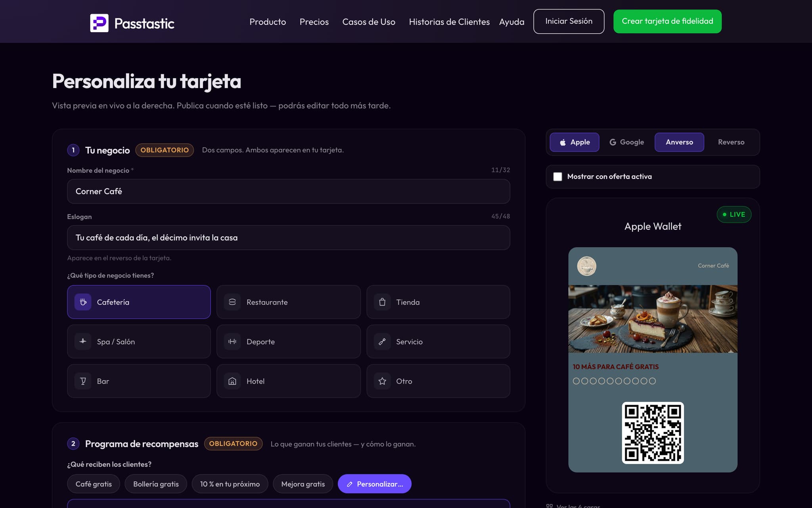
Task: Click the LIVE status badge
Action: [x=734, y=214]
